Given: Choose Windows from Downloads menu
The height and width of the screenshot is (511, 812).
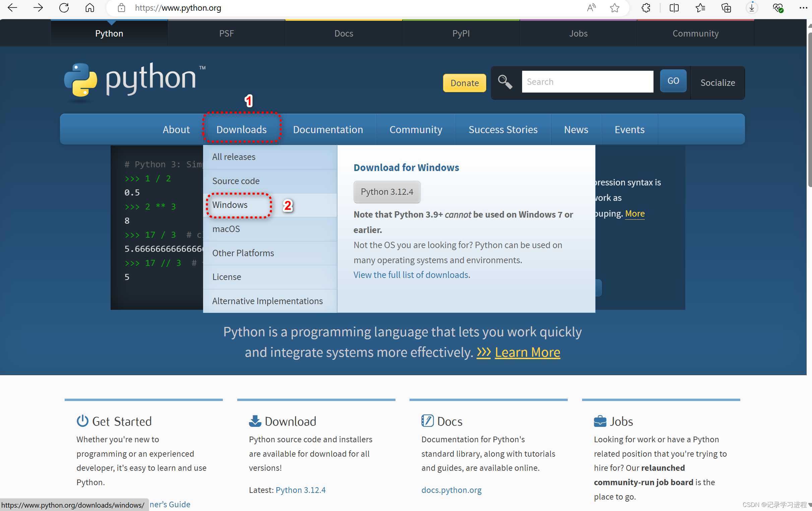Looking at the screenshot, I should click(x=270, y=205).
